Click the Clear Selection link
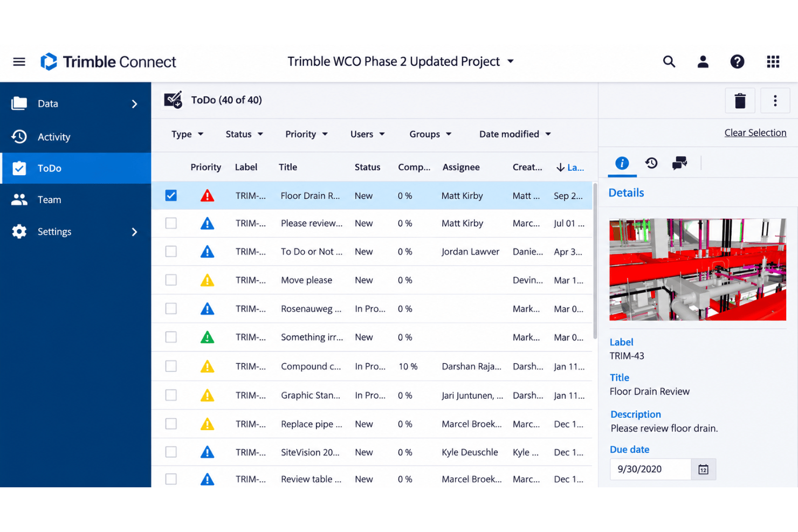Screen dimensions: 798x532 click(755, 133)
